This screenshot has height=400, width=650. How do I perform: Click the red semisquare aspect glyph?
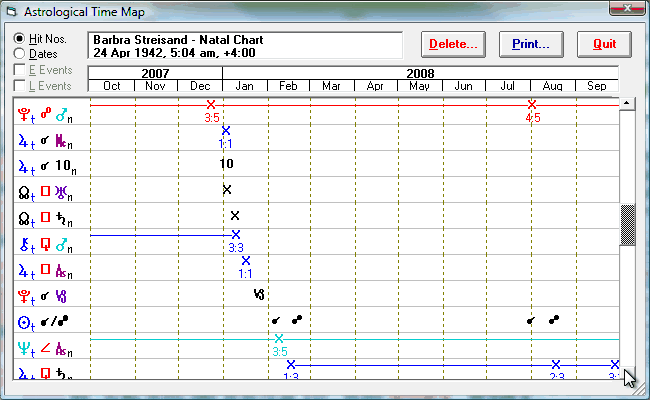pos(45,347)
